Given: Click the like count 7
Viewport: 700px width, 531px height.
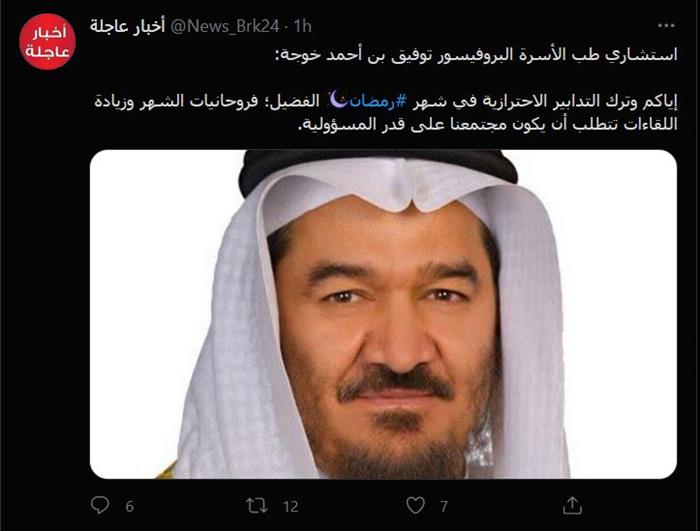Looking at the screenshot, I should point(444,506).
